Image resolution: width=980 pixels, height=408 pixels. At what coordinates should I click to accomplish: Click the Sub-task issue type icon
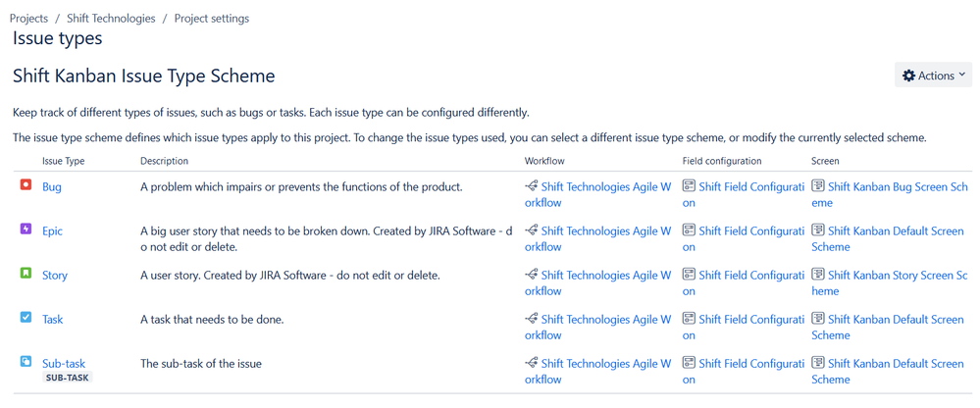click(x=26, y=362)
